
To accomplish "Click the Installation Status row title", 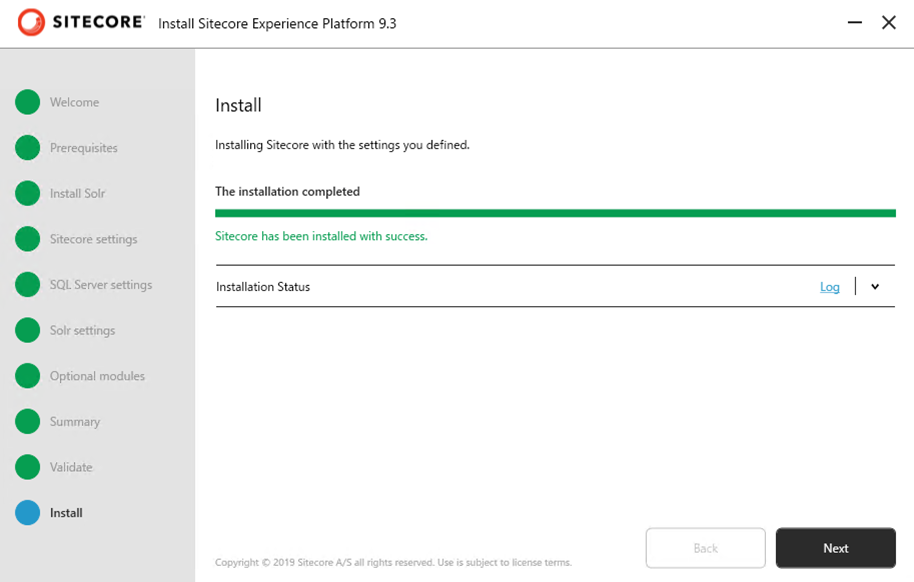I will (x=263, y=287).
